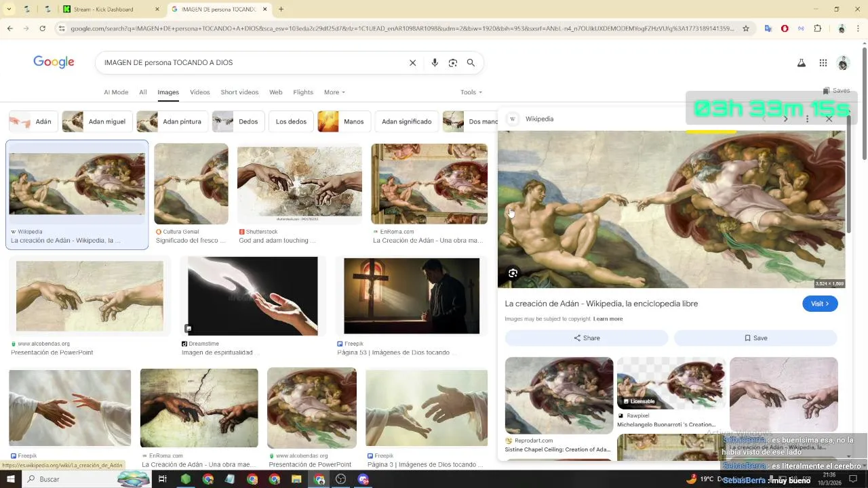
Task: Open Windows Start menu
Action: [x=11, y=479]
